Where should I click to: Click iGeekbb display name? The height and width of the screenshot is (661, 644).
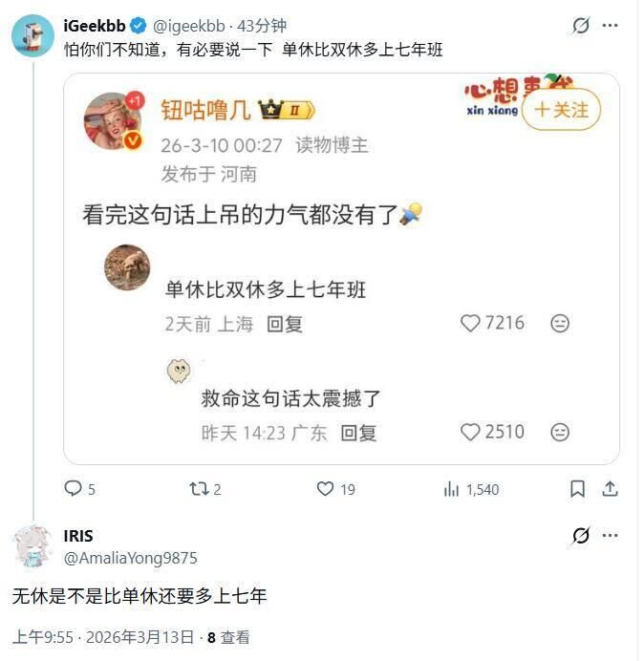[95, 26]
